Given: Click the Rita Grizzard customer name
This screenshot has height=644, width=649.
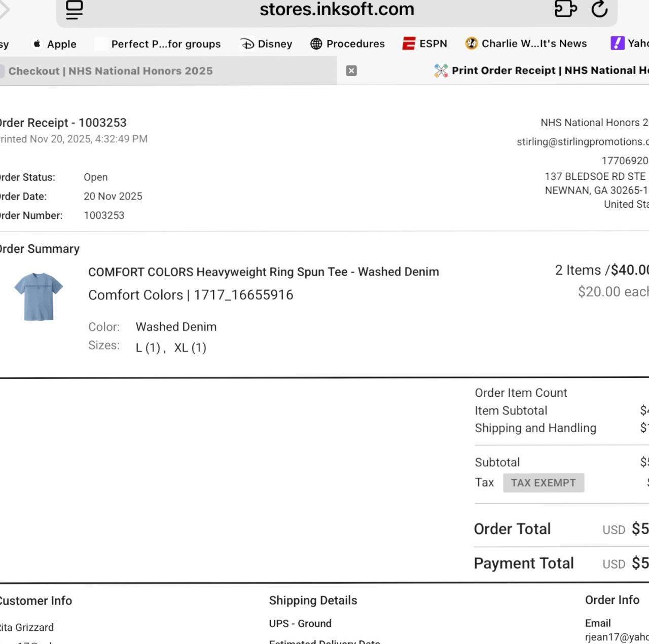Looking at the screenshot, I should (26, 627).
